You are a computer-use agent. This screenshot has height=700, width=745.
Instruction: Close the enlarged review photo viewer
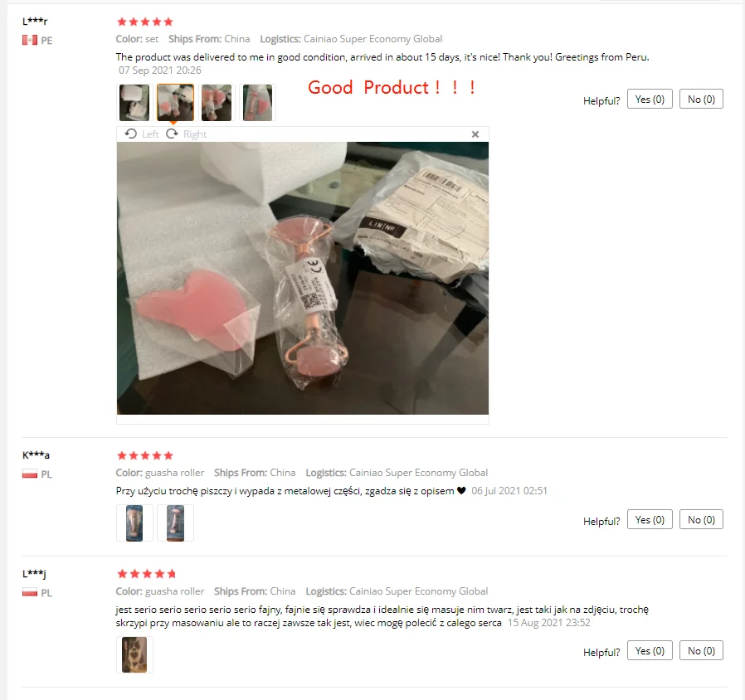(x=475, y=134)
